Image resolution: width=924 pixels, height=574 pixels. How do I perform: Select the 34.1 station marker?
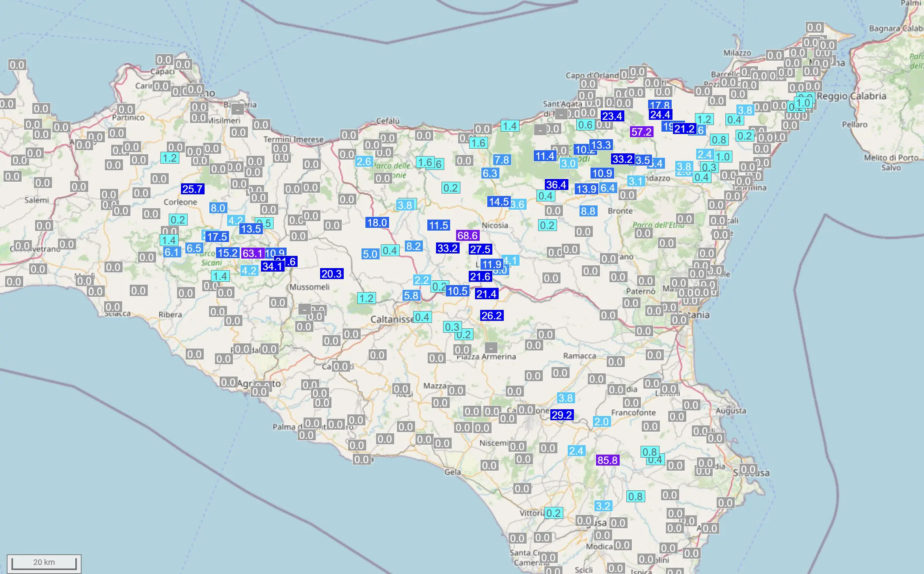pos(272,266)
